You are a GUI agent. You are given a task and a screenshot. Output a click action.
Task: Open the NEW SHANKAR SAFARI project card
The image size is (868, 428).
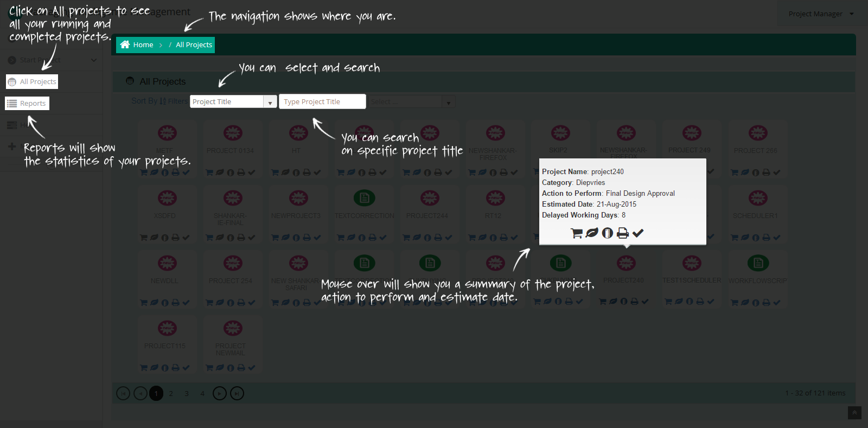(x=298, y=279)
